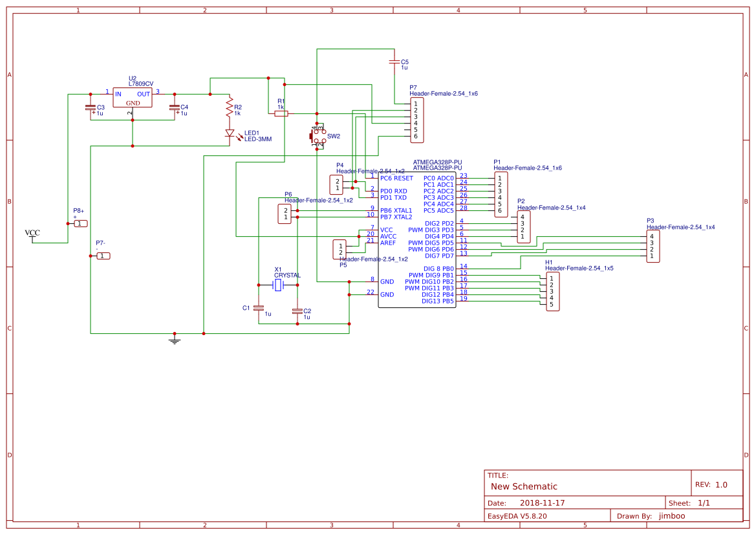Select the P7- single-pin connector

pos(103,256)
